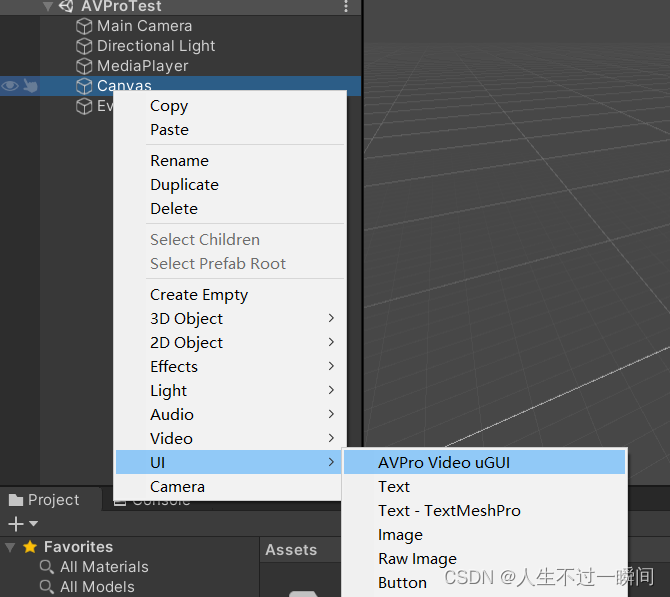This screenshot has width=670, height=597.
Task: Click the Unity scene icon beside AVProTest
Action: pyautogui.click(x=66, y=6)
